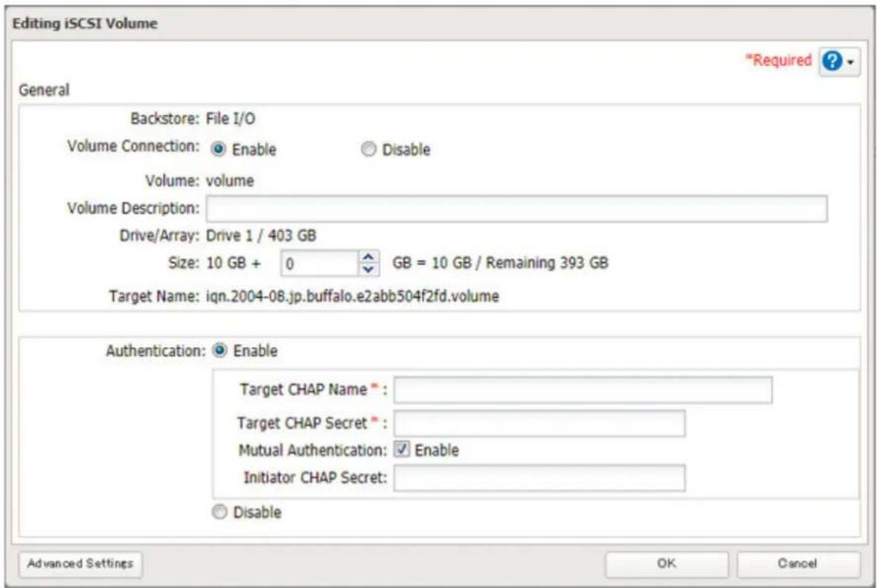Open the blue question mark help icon

click(833, 61)
